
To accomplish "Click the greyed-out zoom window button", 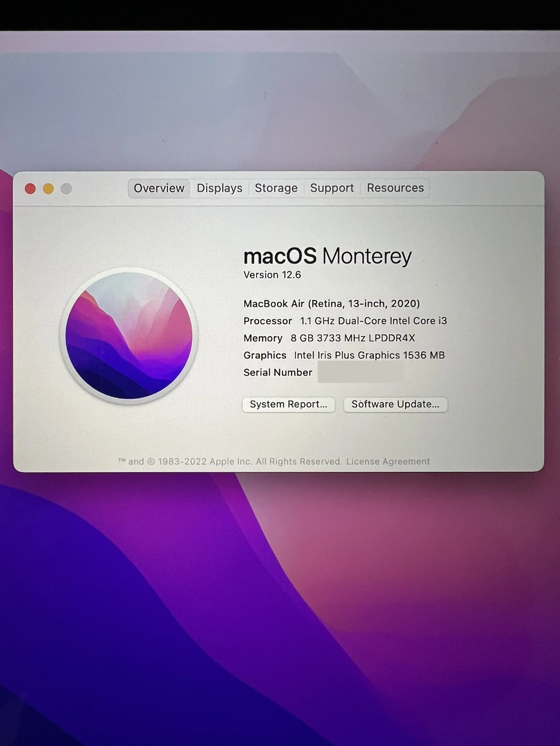I will (66, 189).
